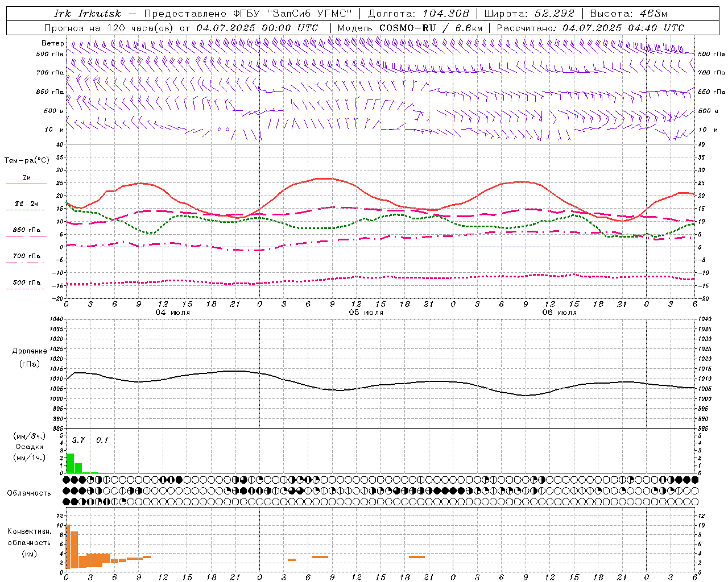Viewport: 728px width, 582px height.
Task: Click the 'Высота: 463м' header entry
Action: [x=628, y=14]
